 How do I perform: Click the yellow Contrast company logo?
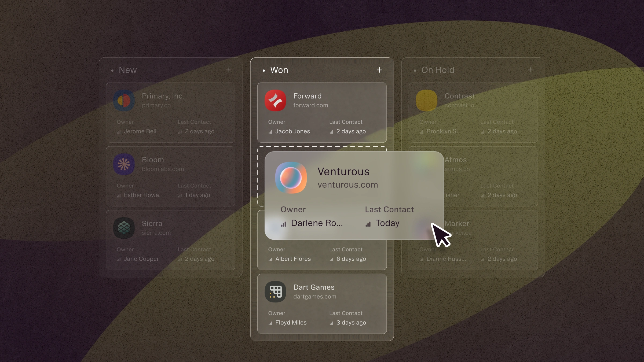click(427, 101)
